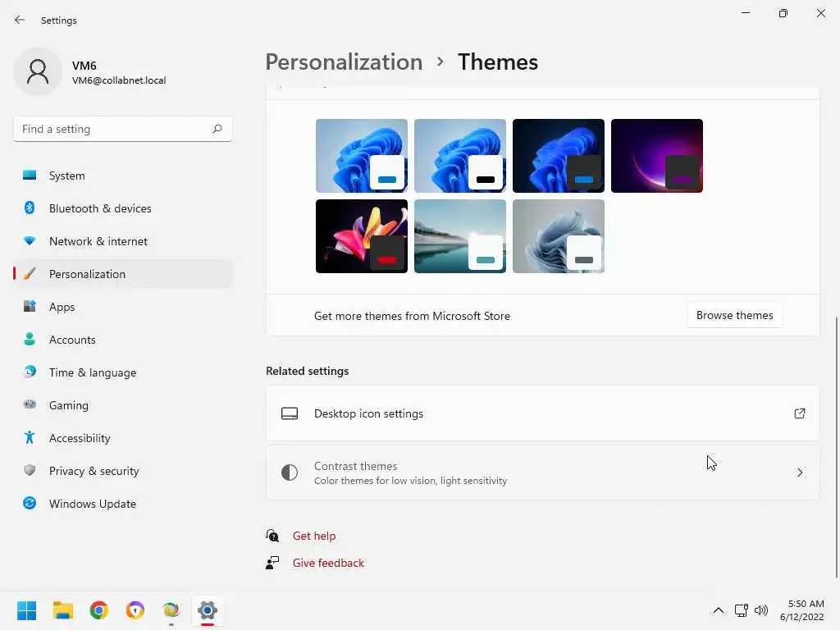
Task: Open File Explorer from taskbar
Action: (x=62, y=610)
